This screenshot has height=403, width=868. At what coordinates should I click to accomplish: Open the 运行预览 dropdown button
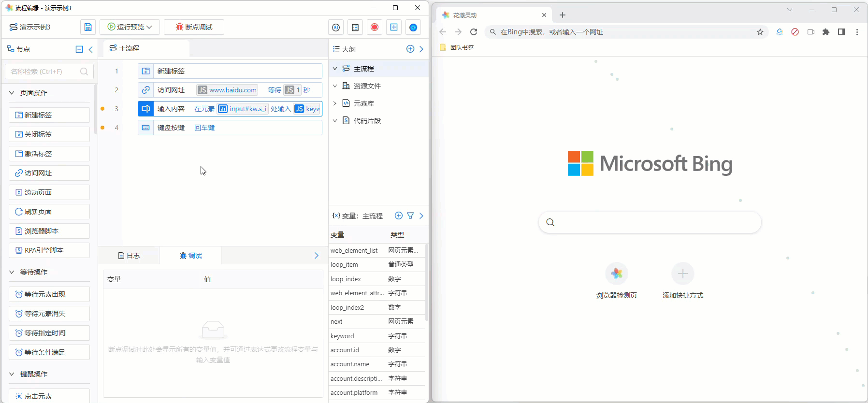(130, 27)
